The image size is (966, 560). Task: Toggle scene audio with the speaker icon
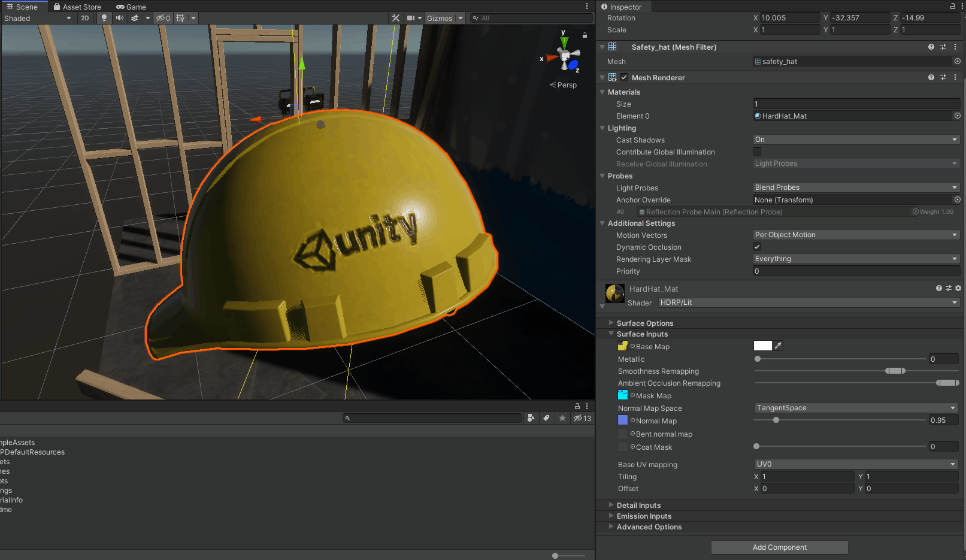[x=120, y=18]
